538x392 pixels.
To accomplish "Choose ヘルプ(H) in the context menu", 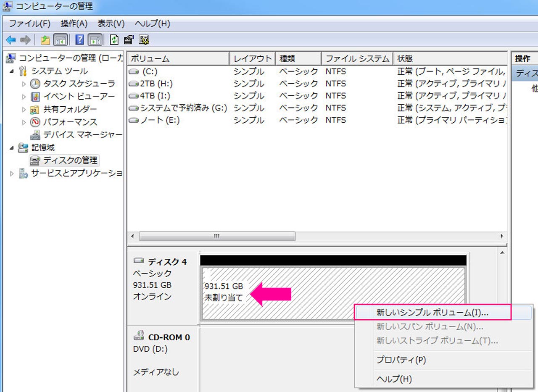I will [443, 379].
